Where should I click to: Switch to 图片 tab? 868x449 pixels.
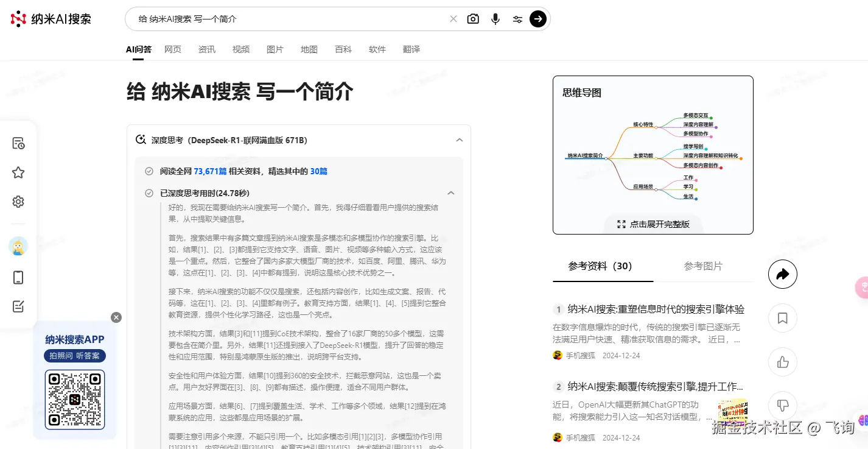pos(275,49)
